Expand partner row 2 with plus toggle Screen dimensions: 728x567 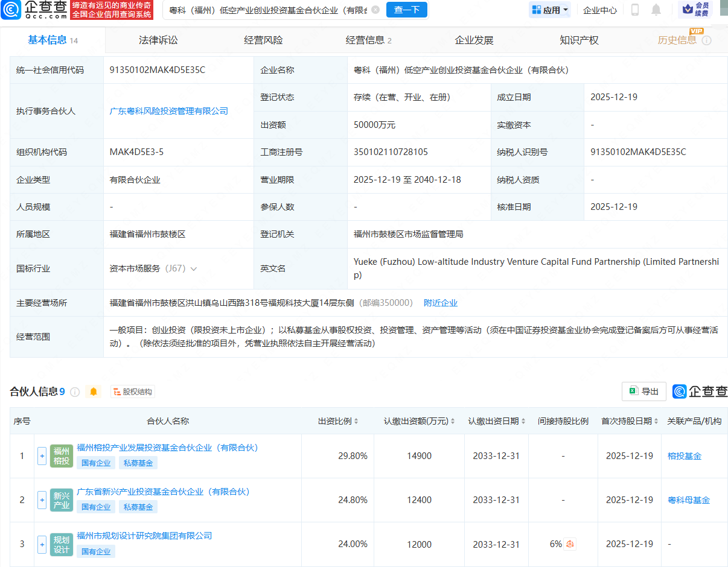point(42,500)
